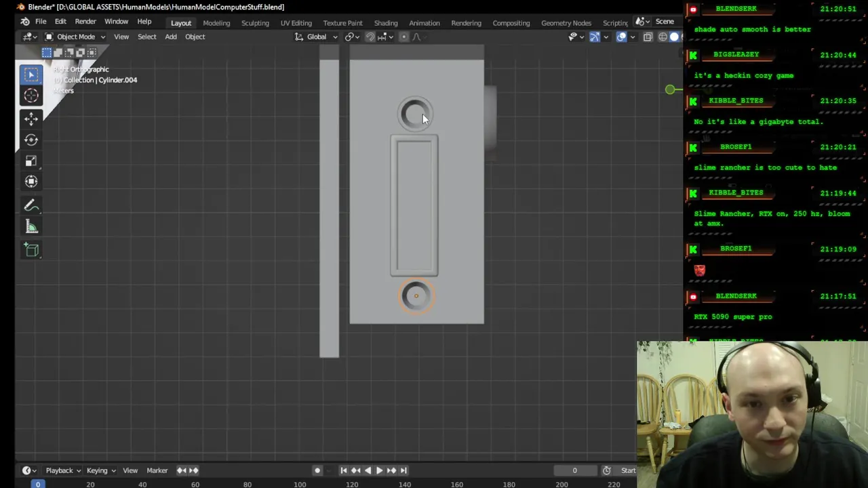This screenshot has height=488, width=868.
Task: Jump to the timeline start frame
Action: pos(344,470)
